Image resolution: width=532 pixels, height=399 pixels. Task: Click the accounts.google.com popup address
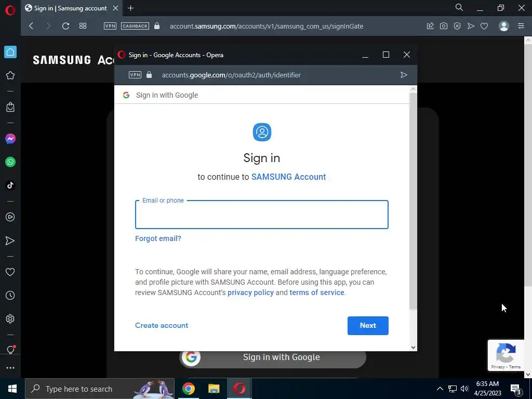tap(231, 75)
